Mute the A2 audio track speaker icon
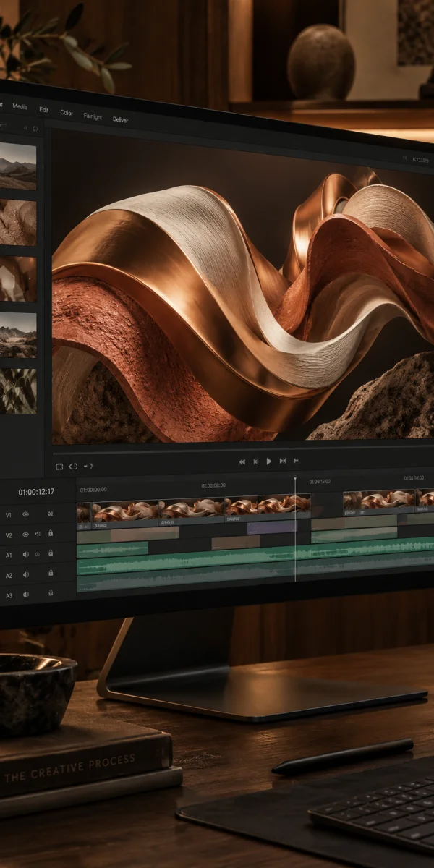The image size is (434, 868). (x=26, y=575)
